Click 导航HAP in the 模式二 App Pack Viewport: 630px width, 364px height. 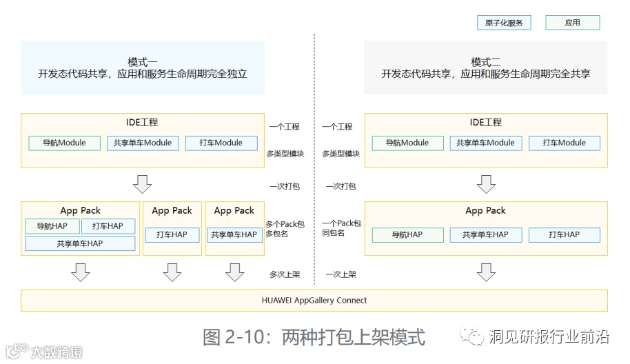click(408, 234)
